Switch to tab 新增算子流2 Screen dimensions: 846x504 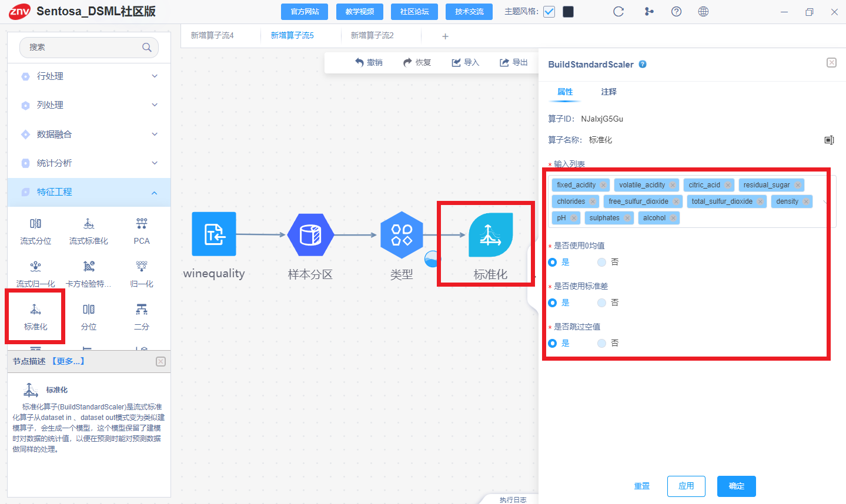(x=372, y=35)
